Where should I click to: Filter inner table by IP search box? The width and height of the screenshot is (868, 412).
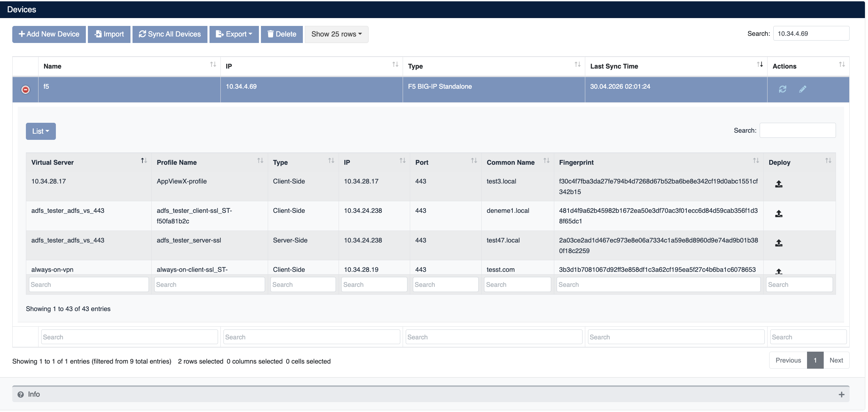pyautogui.click(x=374, y=284)
